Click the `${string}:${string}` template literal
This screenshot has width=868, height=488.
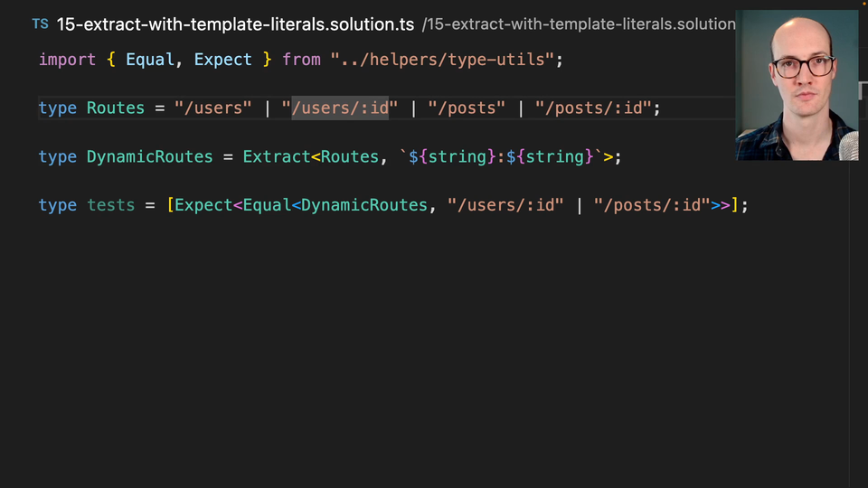click(x=501, y=157)
